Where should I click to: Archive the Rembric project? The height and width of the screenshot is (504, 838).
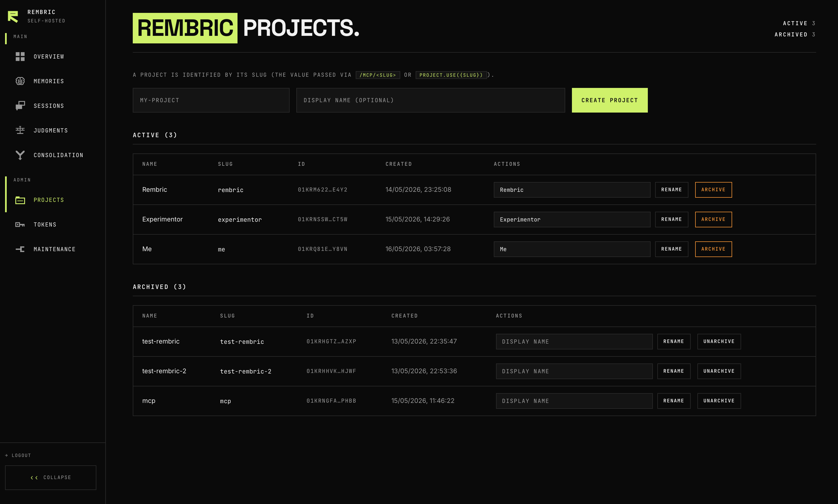pos(713,190)
